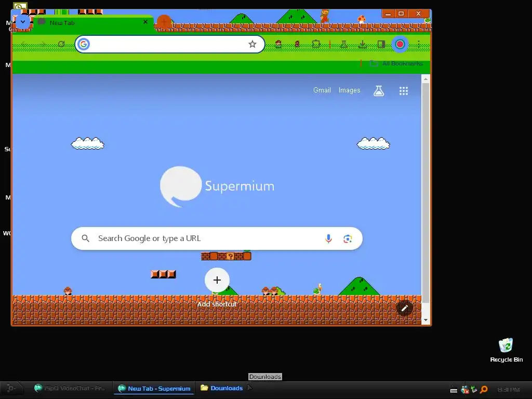Reload the page with the refresh icon
This screenshot has height=399, width=532.
(x=61, y=44)
